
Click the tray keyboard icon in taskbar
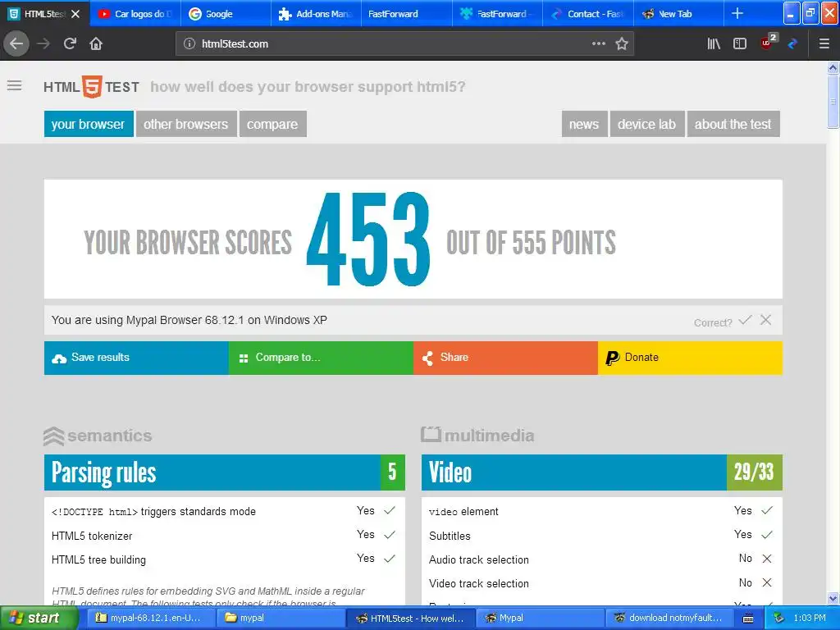pyautogui.click(x=748, y=619)
